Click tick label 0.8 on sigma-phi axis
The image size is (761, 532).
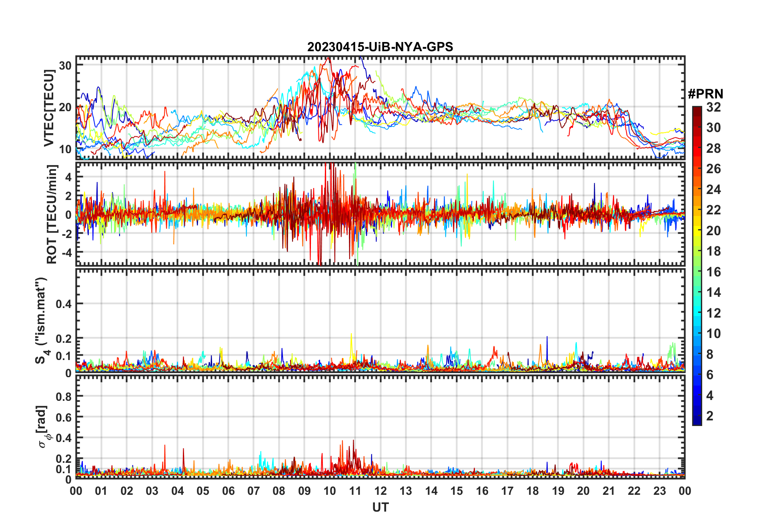[x=64, y=397]
